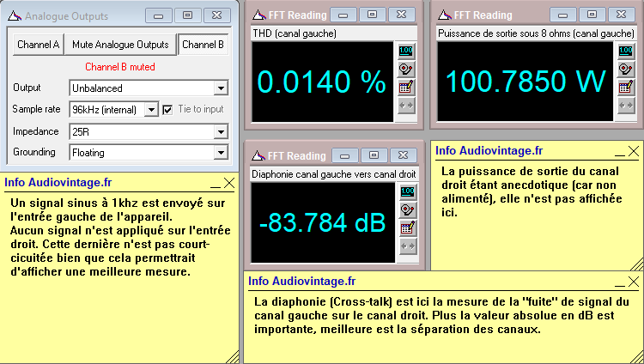Open the Sample rate 96kHz dropdown
Viewport: 644px width, 364px height.
pos(151,110)
